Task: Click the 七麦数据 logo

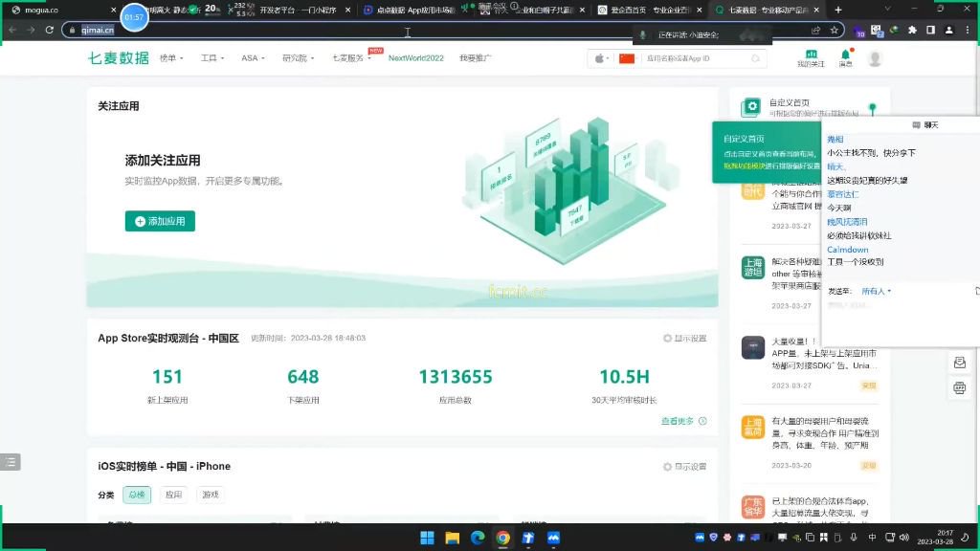Action: click(x=118, y=58)
